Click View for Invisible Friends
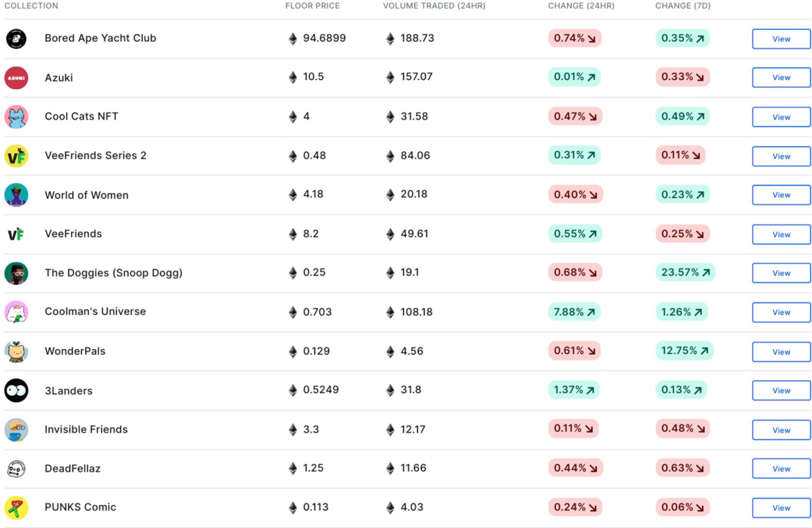The image size is (812, 528). (781, 430)
